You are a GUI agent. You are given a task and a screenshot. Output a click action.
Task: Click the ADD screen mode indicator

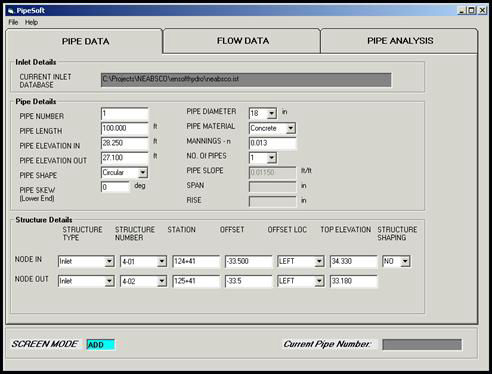pos(100,345)
